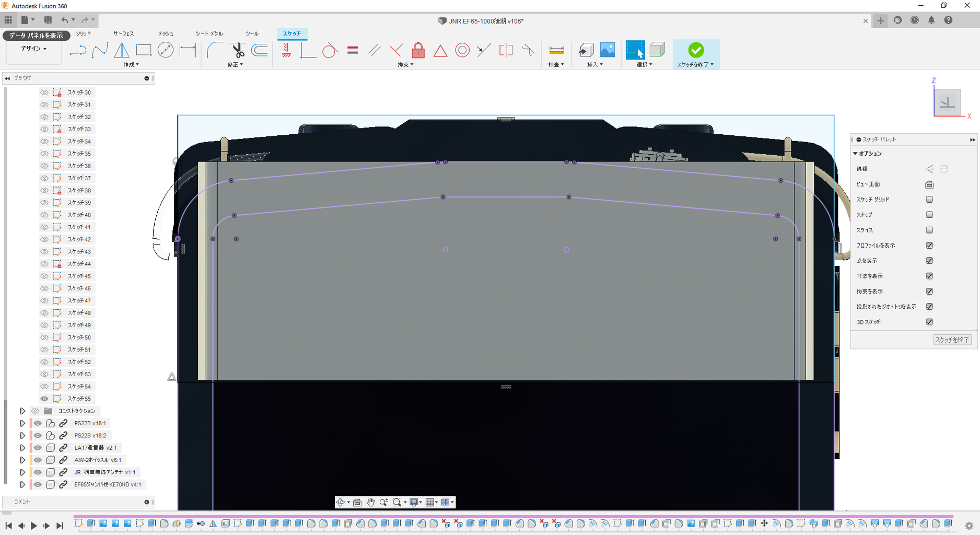
Task: Click the ViewCube front face
Action: pos(947,102)
